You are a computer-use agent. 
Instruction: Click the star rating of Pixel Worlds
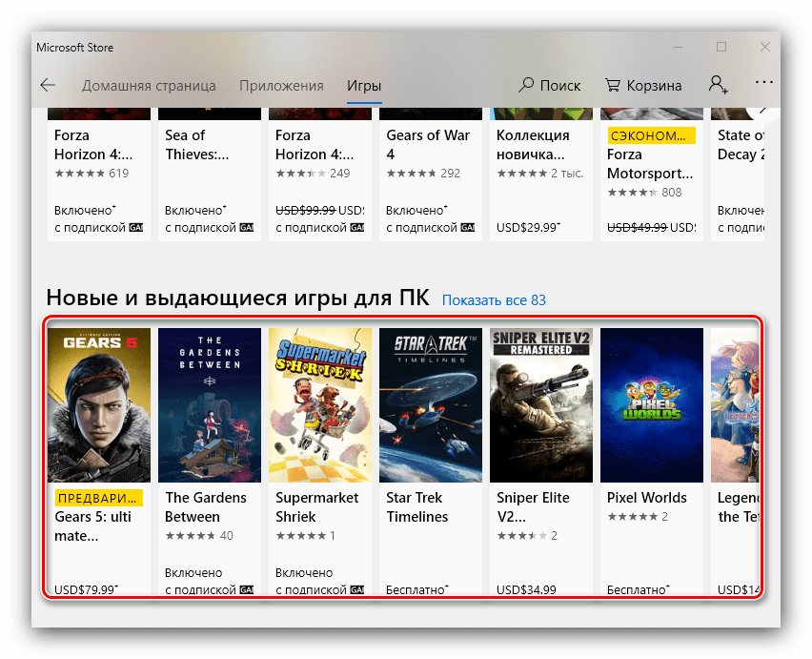632,517
